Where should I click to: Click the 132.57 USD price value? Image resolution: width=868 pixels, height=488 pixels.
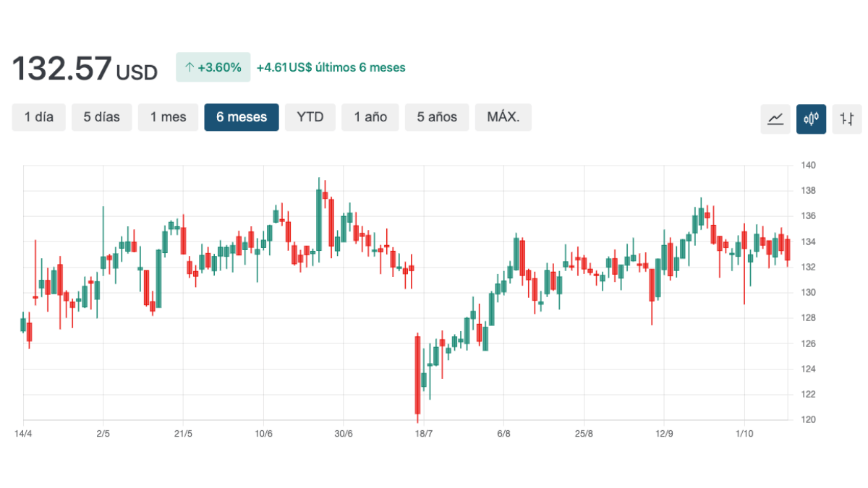coord(85,69)
